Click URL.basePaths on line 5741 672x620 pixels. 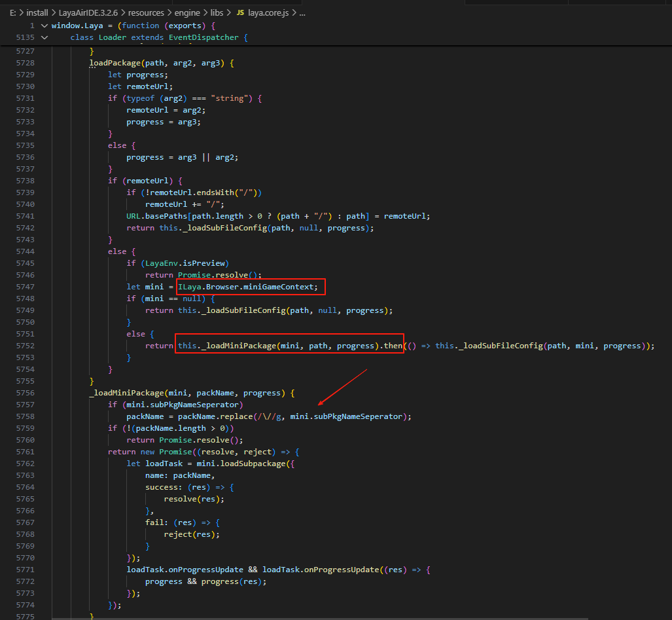(157, 217)
